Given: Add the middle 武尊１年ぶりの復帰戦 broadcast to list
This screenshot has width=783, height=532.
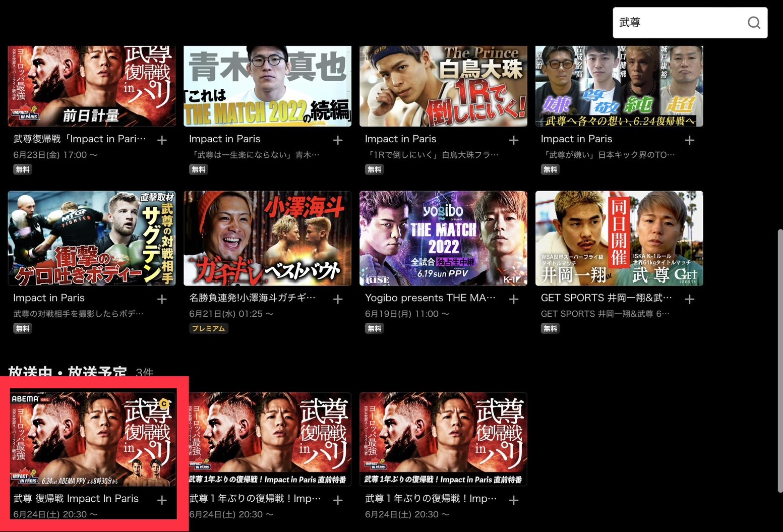Looking at the screenshot, I should 338,500.
